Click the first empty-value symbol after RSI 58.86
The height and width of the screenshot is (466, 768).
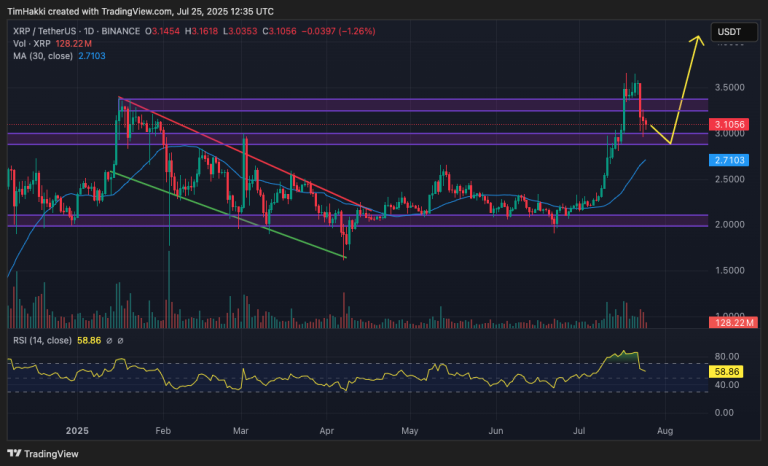[109, 341]
